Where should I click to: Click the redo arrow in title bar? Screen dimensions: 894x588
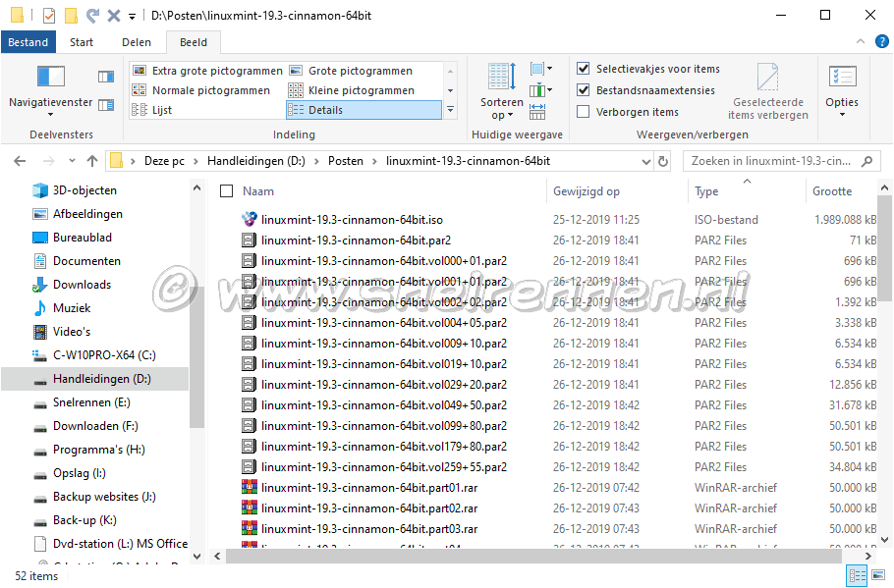coord(92,16)
